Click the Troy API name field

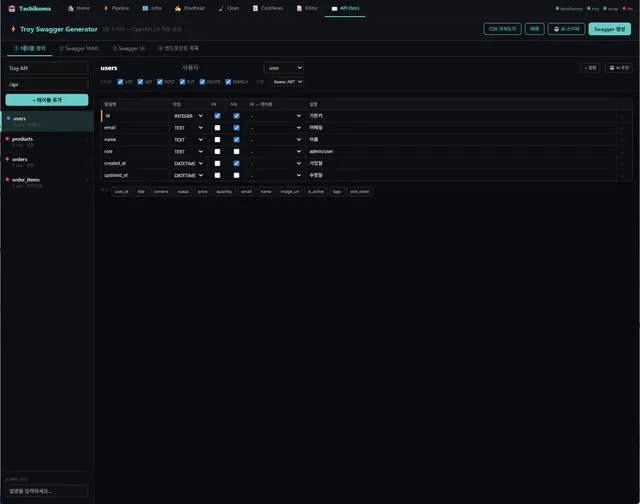pos(47,68)
